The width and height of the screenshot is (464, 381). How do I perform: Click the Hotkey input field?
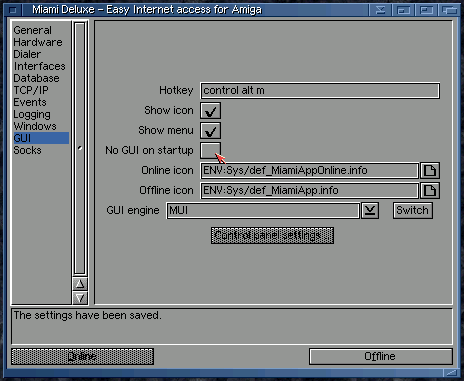point(320,91)
